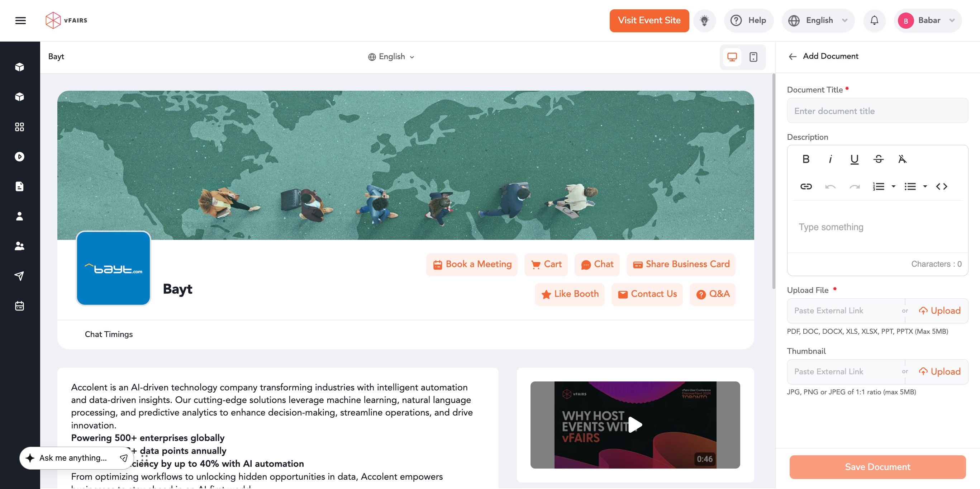Expand the Babar account dropdown

927,20
